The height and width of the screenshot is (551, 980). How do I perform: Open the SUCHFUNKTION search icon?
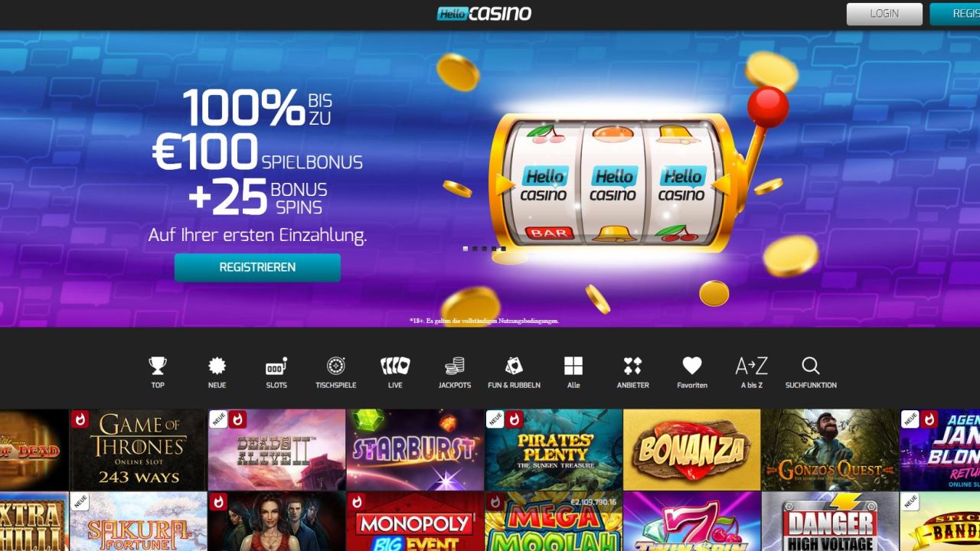pos(811,366)
